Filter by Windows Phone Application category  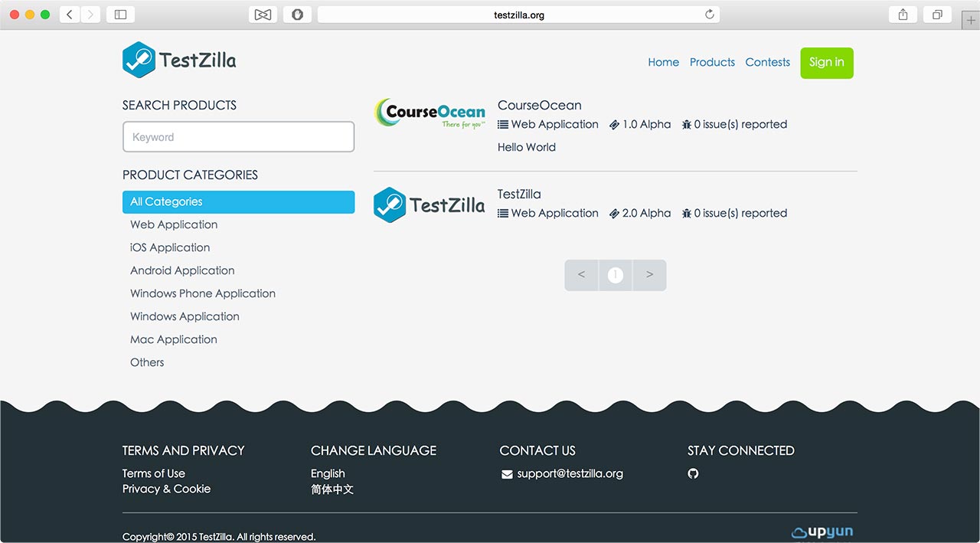pos(203,293)
